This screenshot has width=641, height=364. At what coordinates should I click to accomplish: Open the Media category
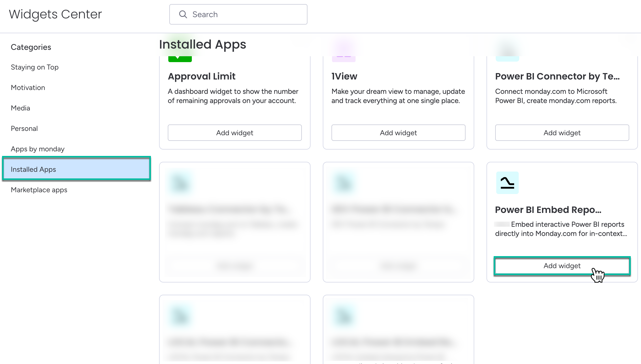pos(20,108)
